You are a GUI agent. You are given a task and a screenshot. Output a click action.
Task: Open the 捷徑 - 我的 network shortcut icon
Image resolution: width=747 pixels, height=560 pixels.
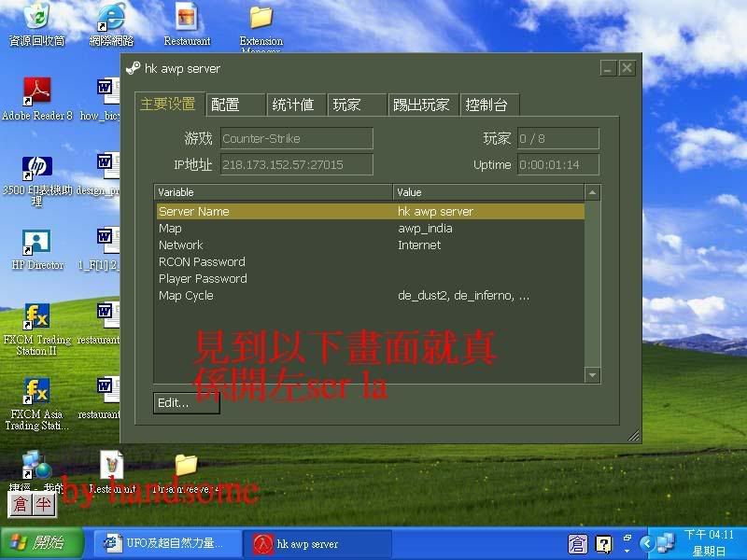(x=36, y=465)
